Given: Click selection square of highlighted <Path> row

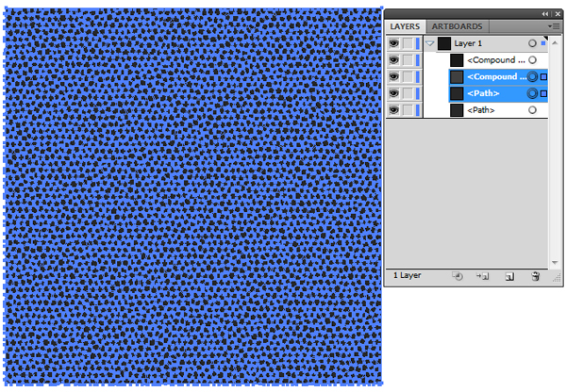Looking at the screenshot, I should (543, 94).
